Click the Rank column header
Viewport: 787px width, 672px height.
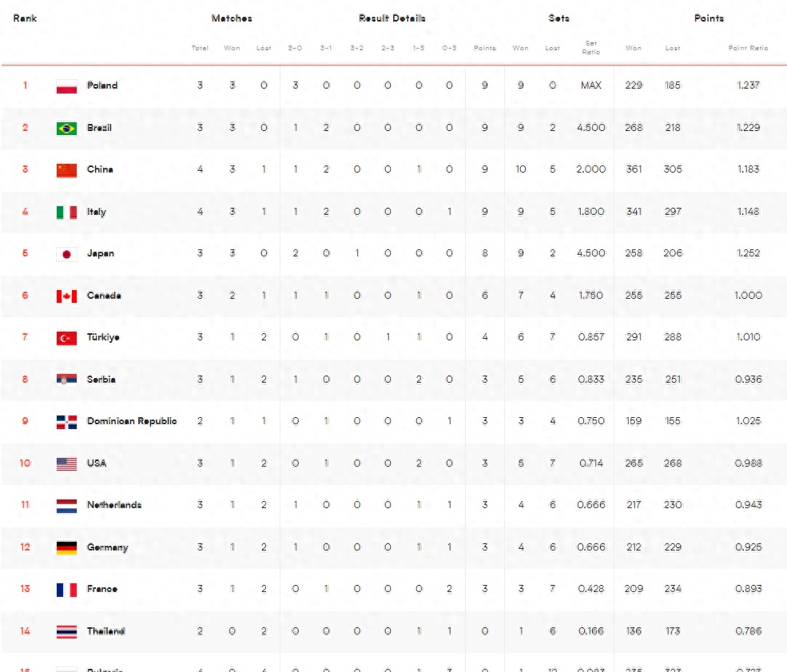coord(25,18)
